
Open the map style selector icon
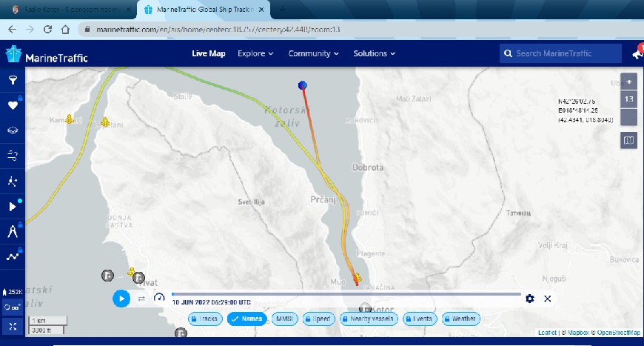tap(628, 140)
